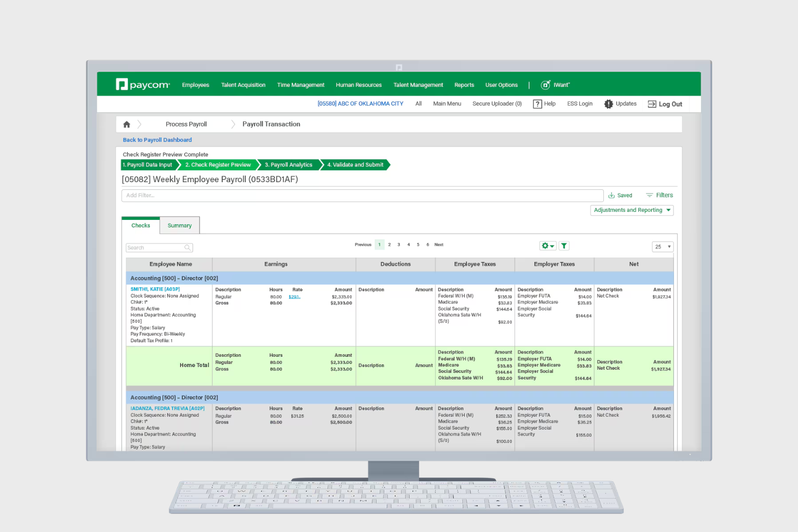798x532 pixels.
Task: Open the Reports menu
Action: coord(464,85)
